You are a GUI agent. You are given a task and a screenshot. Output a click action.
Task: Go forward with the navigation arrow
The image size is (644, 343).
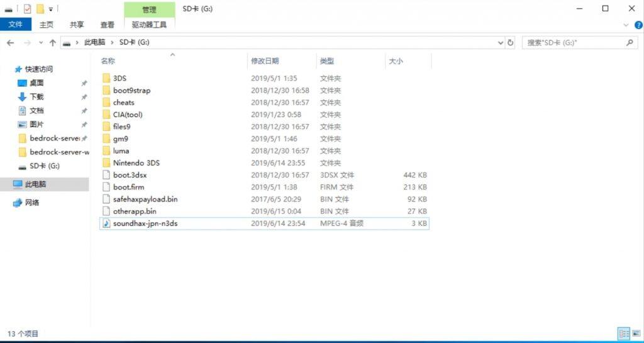click(27, 42)
